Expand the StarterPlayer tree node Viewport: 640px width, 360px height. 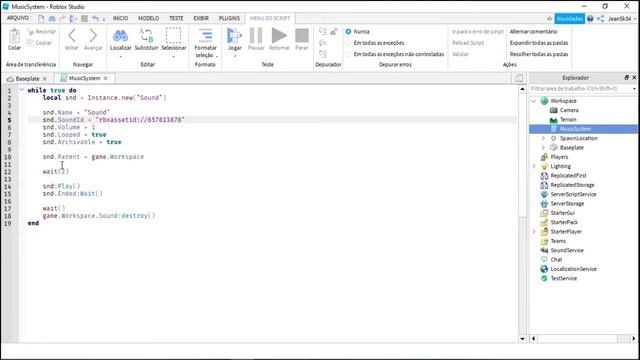(x=534, y=231)
